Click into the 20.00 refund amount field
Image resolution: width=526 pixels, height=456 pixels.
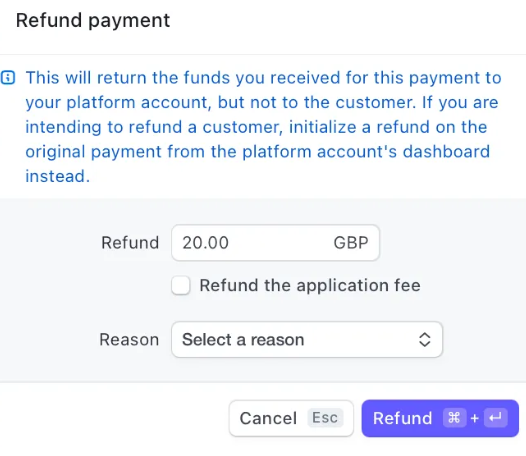[275, 243]
